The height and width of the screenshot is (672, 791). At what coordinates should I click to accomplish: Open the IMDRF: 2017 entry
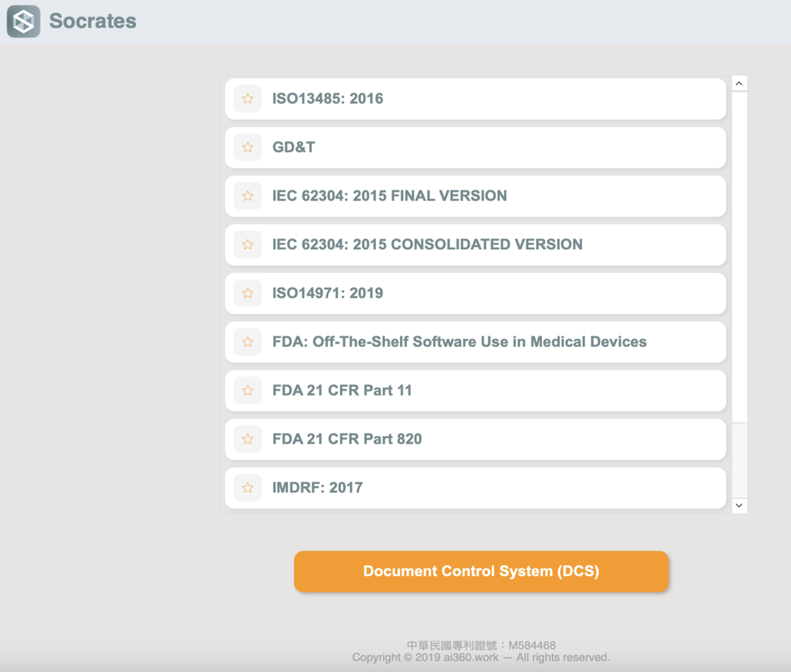coord(318,488)
